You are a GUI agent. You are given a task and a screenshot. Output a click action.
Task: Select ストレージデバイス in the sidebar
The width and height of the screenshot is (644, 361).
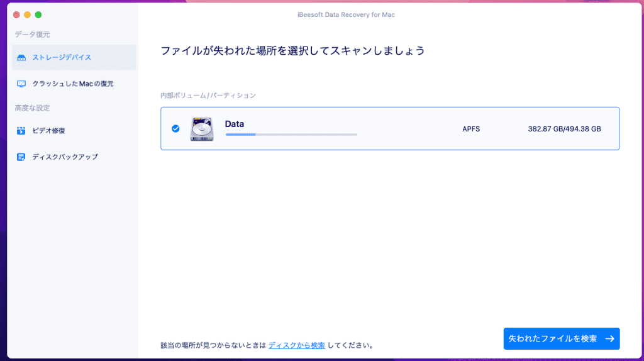pos(74,57)
